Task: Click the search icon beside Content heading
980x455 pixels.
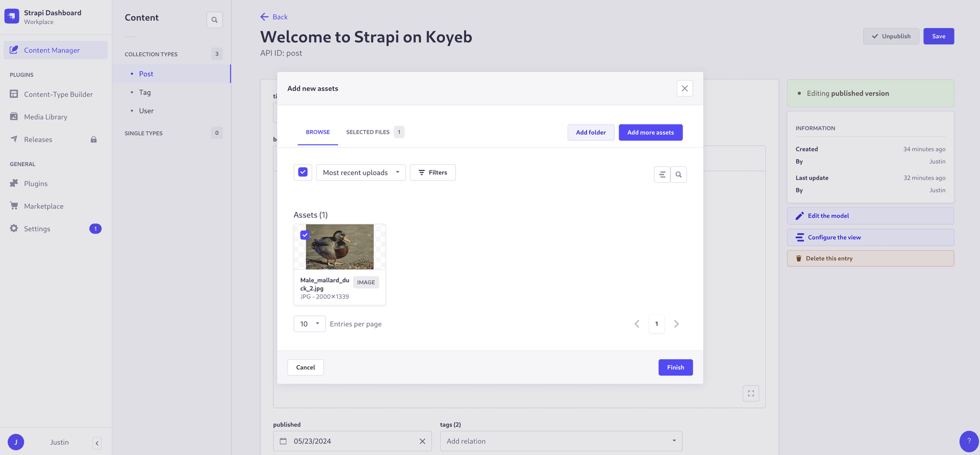Action: point(214,20)
